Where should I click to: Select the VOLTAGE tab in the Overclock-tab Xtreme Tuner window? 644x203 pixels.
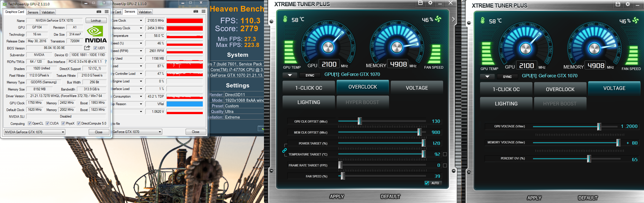coord(417,88)
